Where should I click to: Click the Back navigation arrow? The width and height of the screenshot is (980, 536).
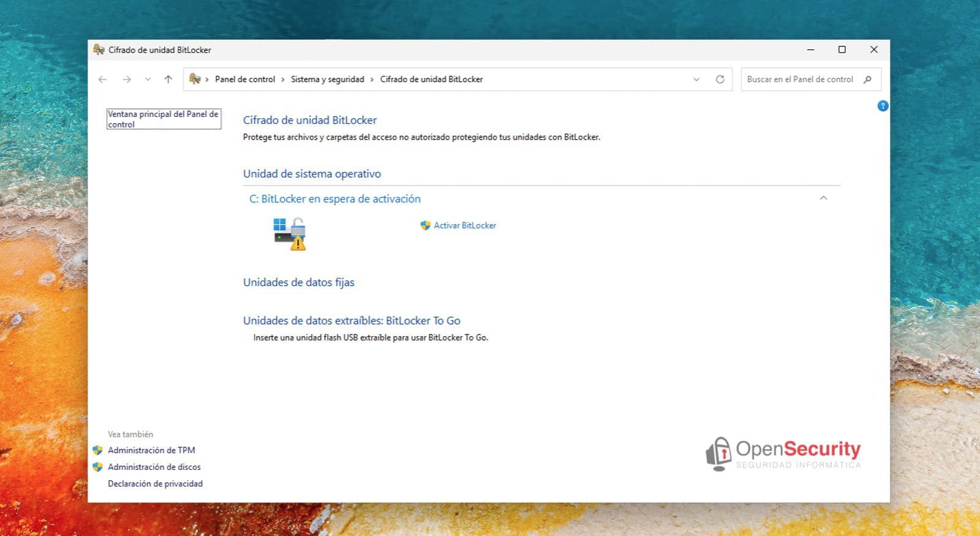click(102, 80)
